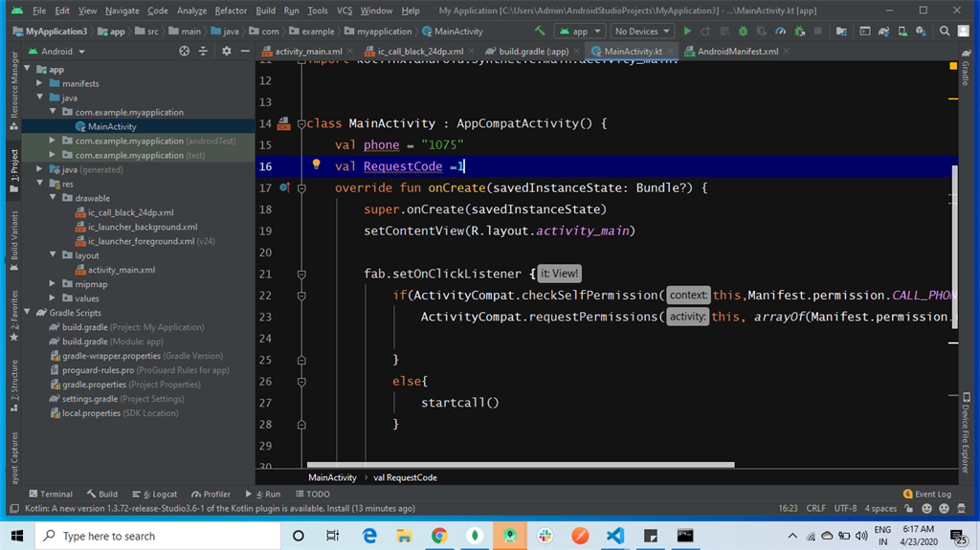980x550 pixels.
Task: Click the horizontal editor scrollbar
Action: (521, 464)
